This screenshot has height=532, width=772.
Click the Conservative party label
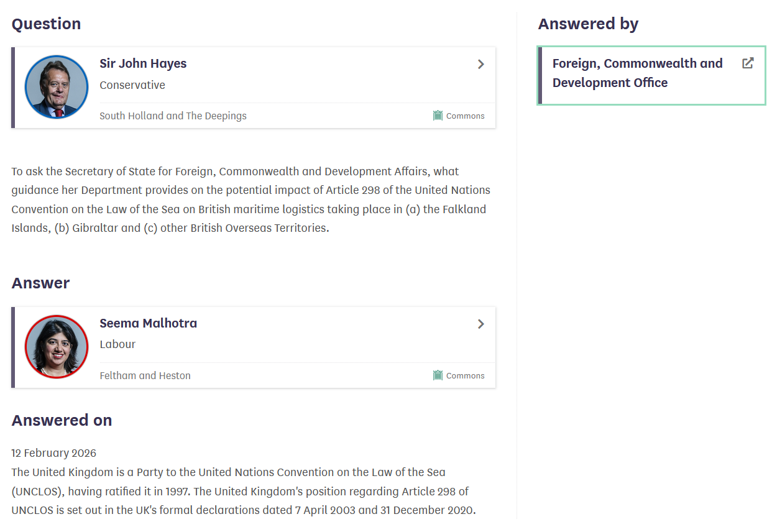tap(132, 85)
